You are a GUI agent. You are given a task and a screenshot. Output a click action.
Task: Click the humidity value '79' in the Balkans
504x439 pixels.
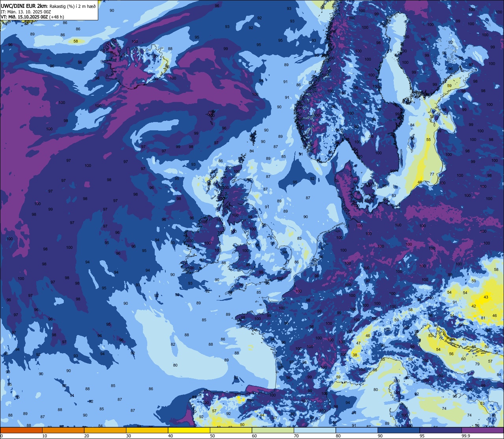click(477, 364)
